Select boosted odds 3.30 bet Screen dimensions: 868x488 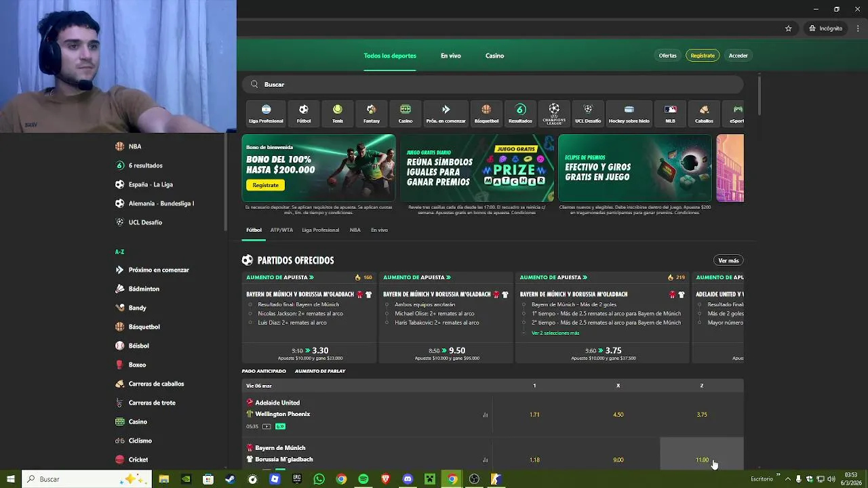coord(310,353)
